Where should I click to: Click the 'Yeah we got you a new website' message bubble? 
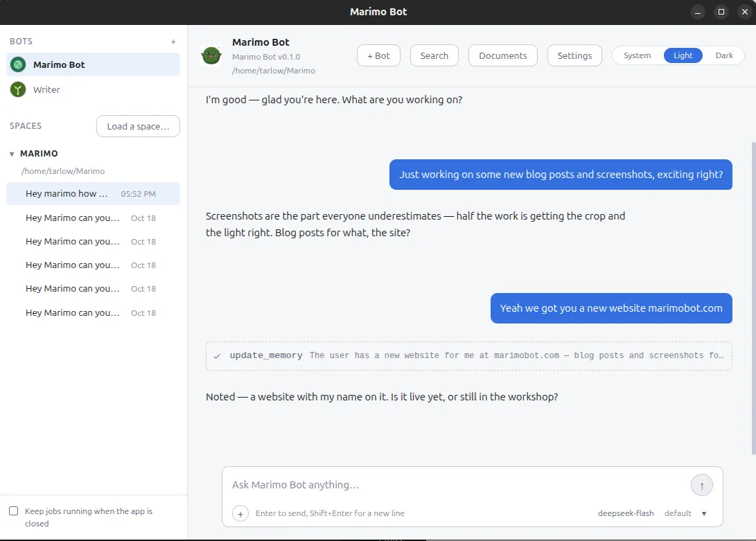click(611, 308)
